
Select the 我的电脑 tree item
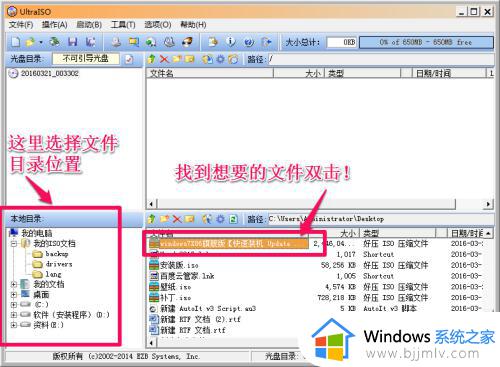37,233
